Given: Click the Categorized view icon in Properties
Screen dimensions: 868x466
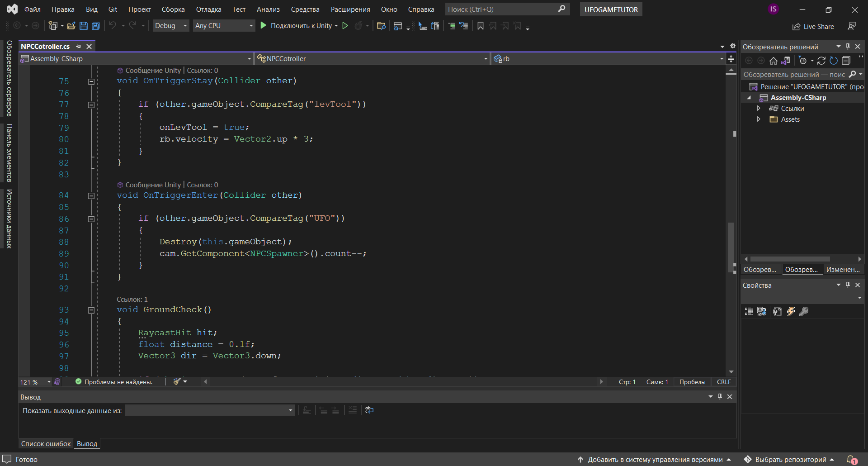Looking at the screenshot, I should [x=749, y=311].
